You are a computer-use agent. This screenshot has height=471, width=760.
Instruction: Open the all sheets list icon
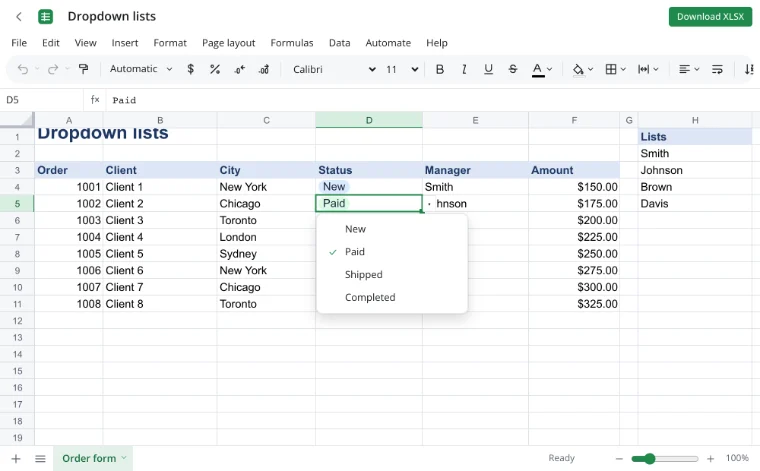(x=40, y=458)
